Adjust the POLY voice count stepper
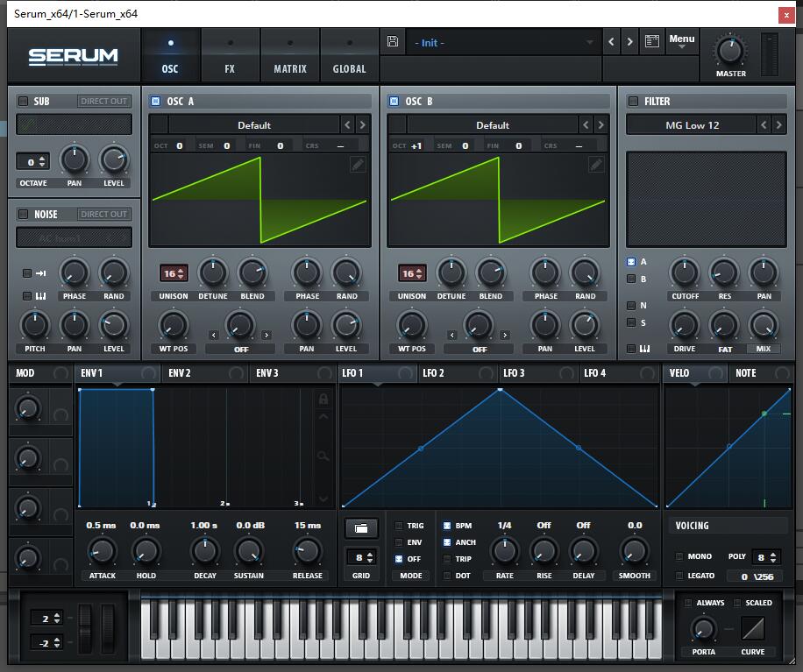Image resolution: width=803 pixels, height=672 pixels. click(x=766, y=557)
